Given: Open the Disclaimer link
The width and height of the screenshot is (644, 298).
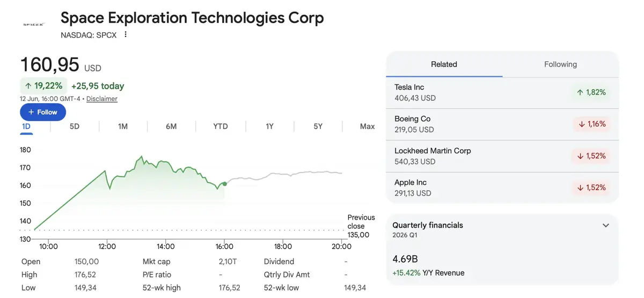Looking at the screenshot, I should pos(102,99).
